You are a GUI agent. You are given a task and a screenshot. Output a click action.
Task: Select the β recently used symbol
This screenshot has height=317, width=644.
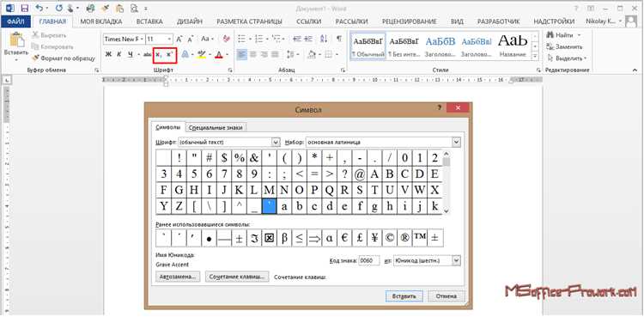click(x=284, y=238)
